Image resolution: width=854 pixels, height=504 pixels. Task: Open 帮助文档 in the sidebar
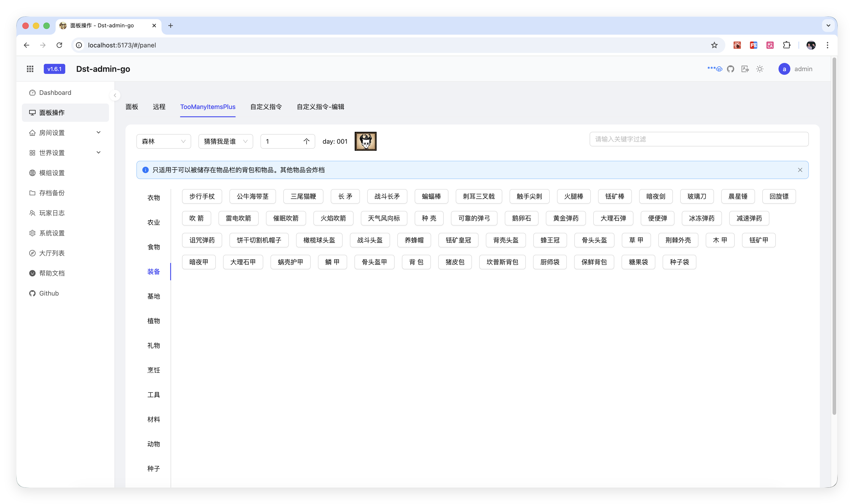pyautogui.click(x=65, y=273)
